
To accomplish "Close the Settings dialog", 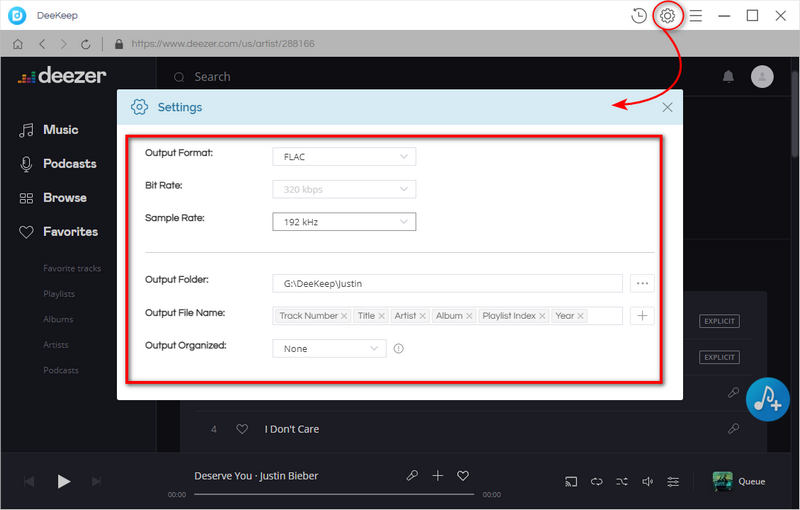I will [667, 107].
